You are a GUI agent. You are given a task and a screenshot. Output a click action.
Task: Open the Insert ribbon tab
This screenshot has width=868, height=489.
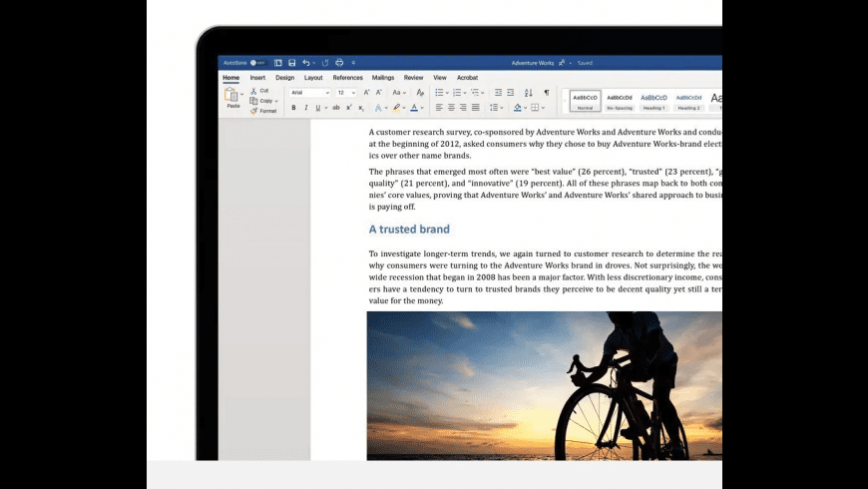[257, 78]
